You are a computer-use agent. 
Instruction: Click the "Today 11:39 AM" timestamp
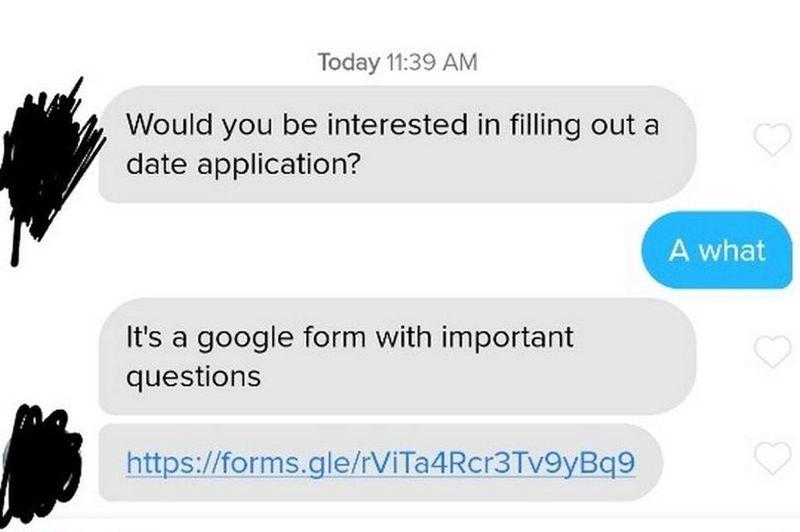pyautogui.click(x=397, y=62)
